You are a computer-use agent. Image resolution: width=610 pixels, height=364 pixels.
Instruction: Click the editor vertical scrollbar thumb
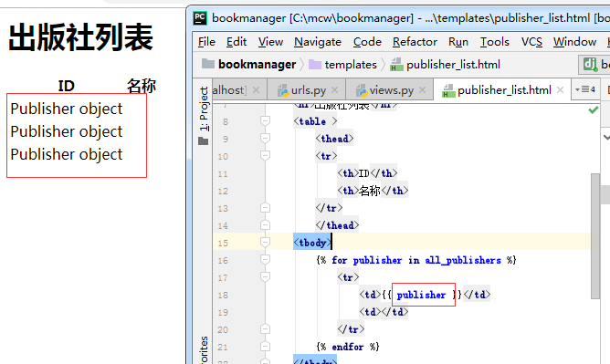[595, 236]
